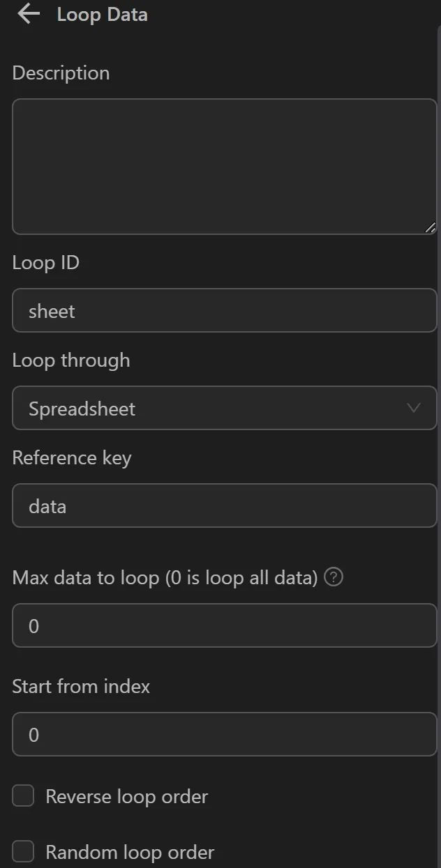Image resolution: width=441 pixels, height=868 pixels.
Task: Open the help tooltip beside Max data to loop
Action: click(334, 577)
